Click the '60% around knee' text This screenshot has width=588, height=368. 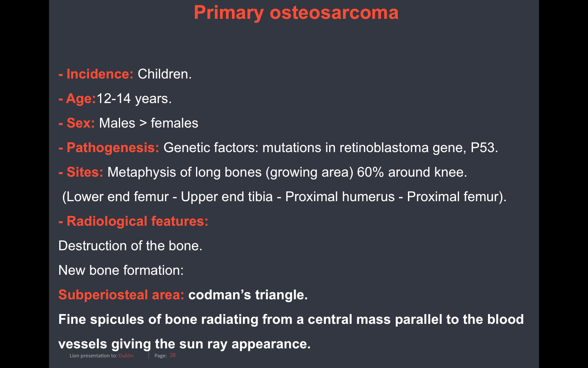click(x=412, y=172)
